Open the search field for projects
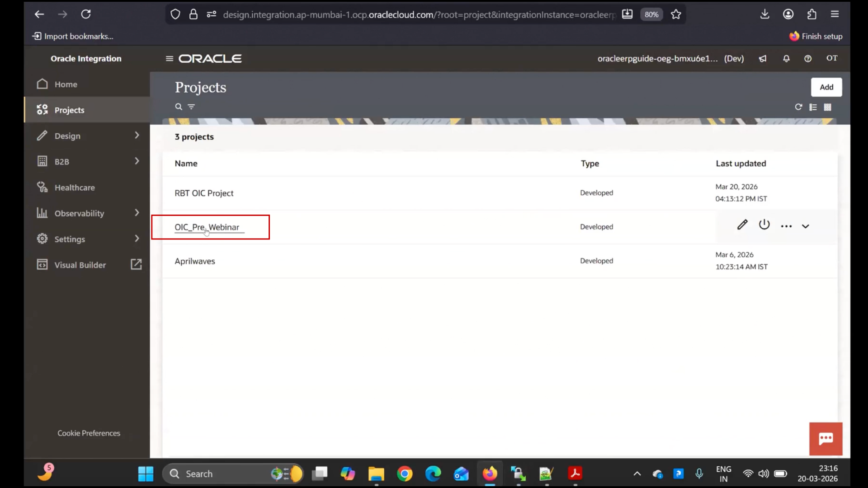 tap(178, 107)
